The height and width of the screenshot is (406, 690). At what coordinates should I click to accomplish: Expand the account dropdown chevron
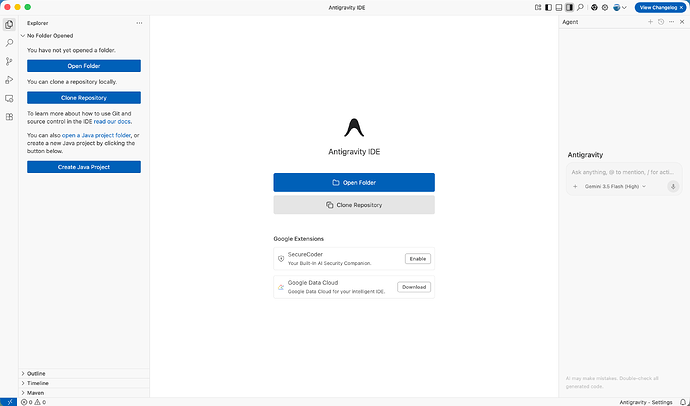click(x=624, y=7)
